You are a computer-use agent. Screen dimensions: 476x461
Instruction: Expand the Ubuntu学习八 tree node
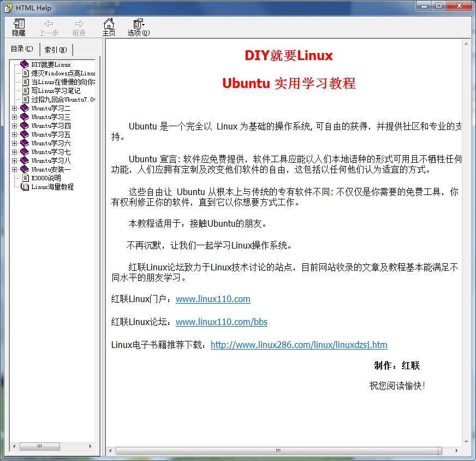(x=15, y=161)
